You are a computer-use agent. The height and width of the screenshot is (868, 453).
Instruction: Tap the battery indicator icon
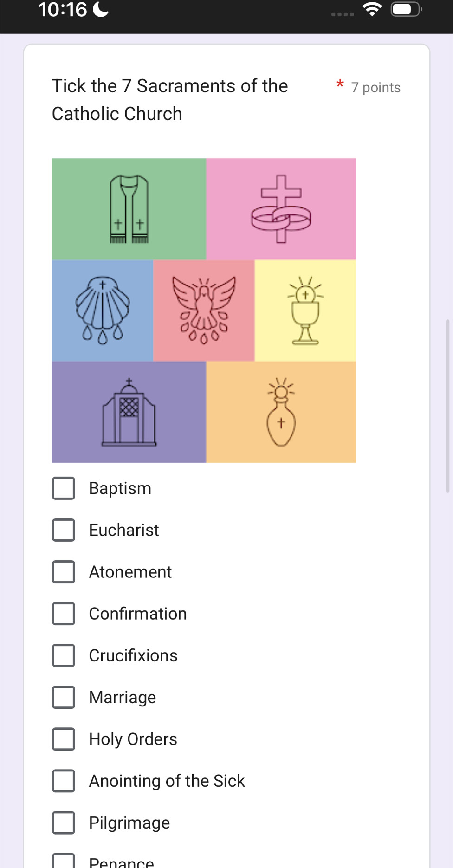[406, 9]
